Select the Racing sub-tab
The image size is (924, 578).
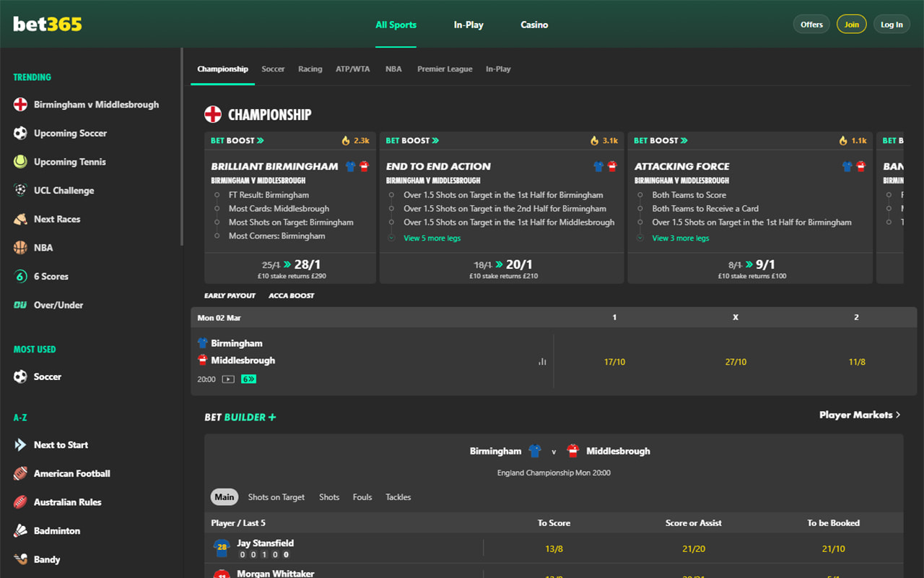pos(310,69)
